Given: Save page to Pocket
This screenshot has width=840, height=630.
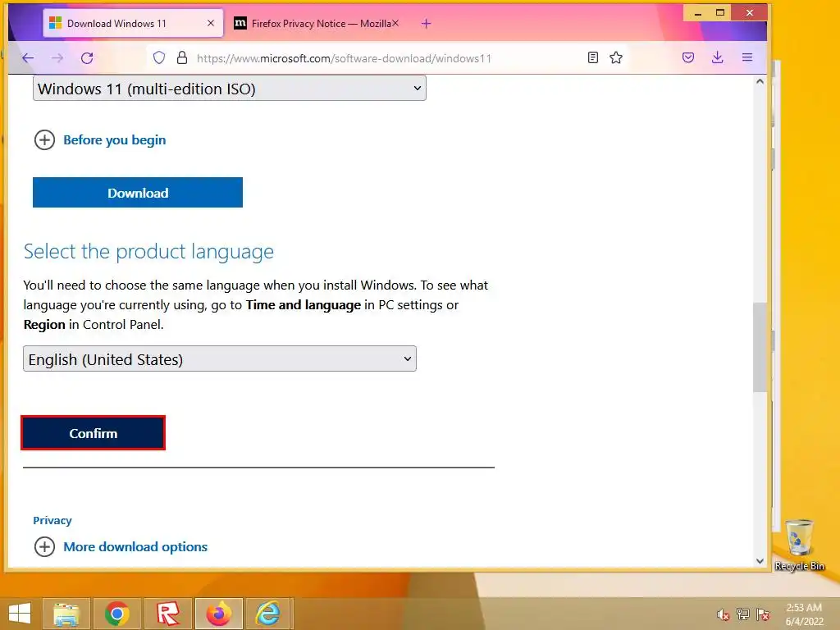Looking at the screenshot, I should (x=688, y=58).
